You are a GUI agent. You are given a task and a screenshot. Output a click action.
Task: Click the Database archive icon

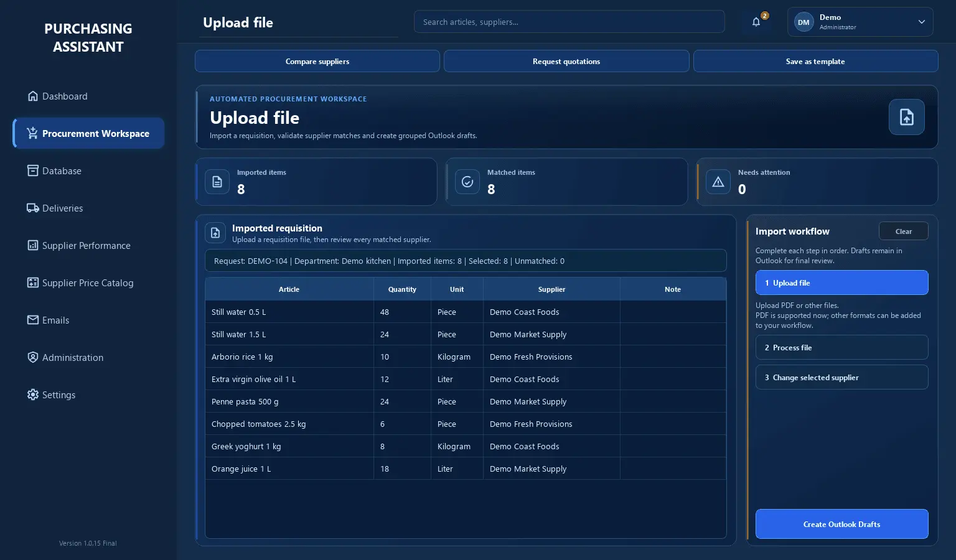tap(33, 170)
